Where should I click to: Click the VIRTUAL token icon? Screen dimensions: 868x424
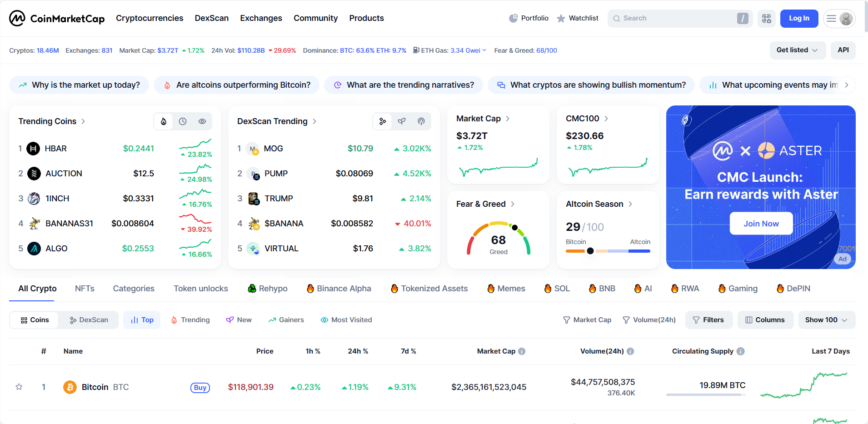pyautogui.click(x=253, y=249)
